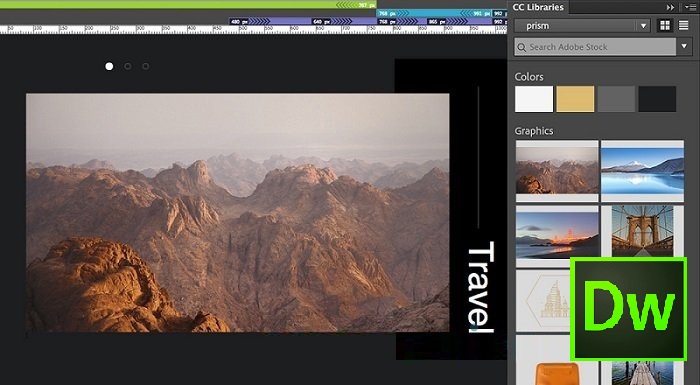
Task: Select the desert mountains graphic thumbnail
Action: [557, 171]
